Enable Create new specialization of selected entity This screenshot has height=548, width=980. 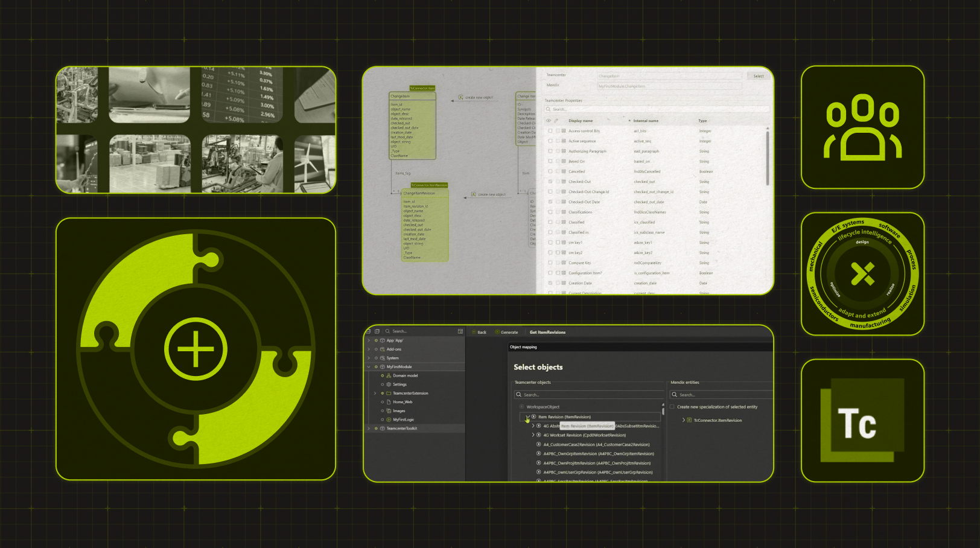672,407
